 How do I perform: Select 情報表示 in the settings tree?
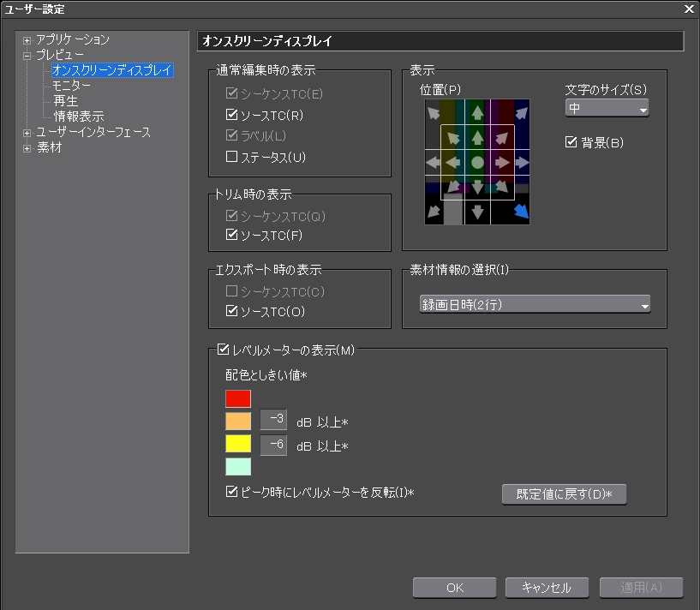[x=79, y=117]
